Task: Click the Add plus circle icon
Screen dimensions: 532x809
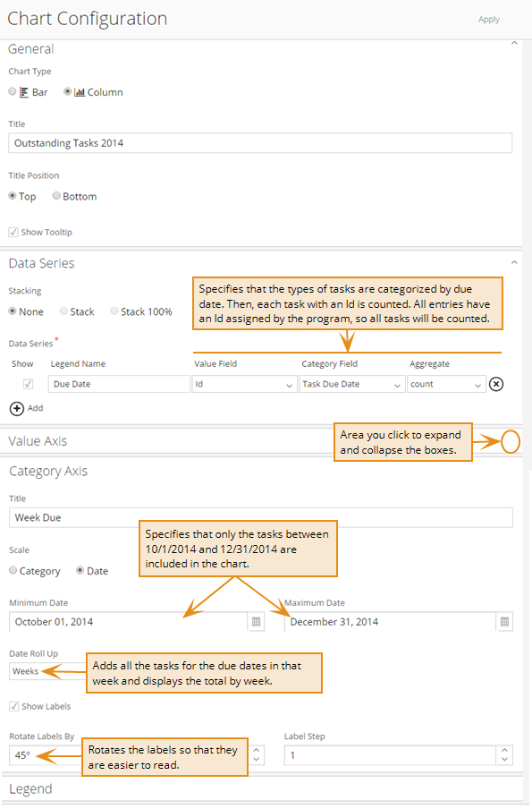Action: (16, 409)
